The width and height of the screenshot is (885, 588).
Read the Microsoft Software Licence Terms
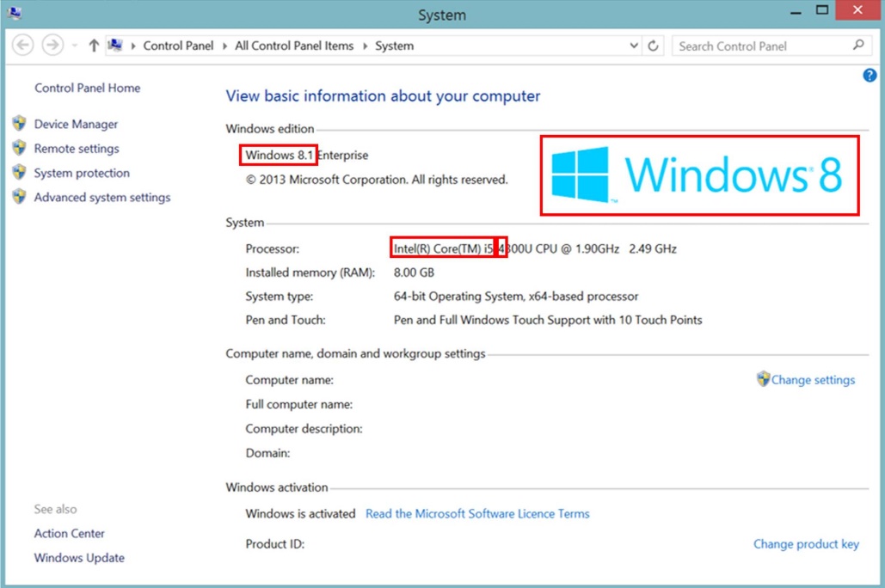pyautogui.click(x=477, y=513)
